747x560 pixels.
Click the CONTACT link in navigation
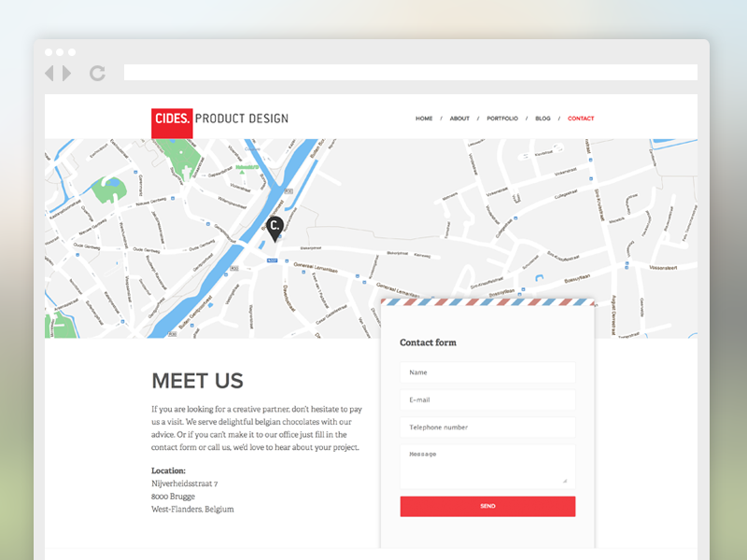pos(581,119)
